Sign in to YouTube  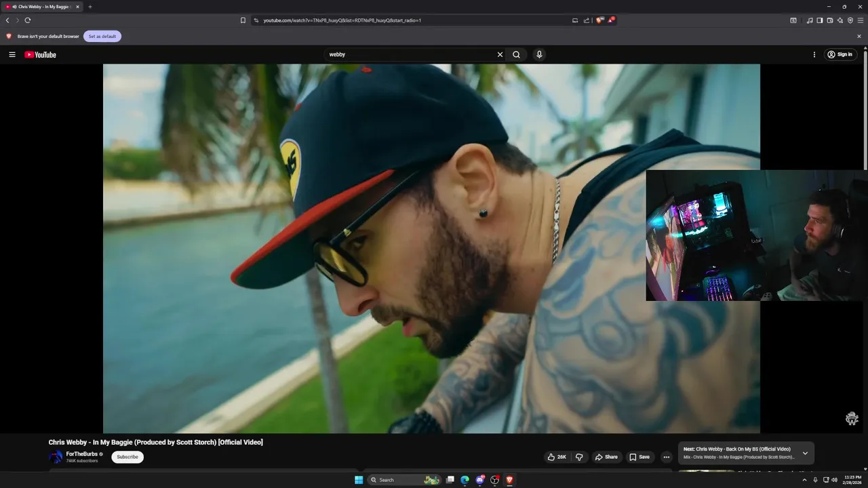tap(840, 54)
